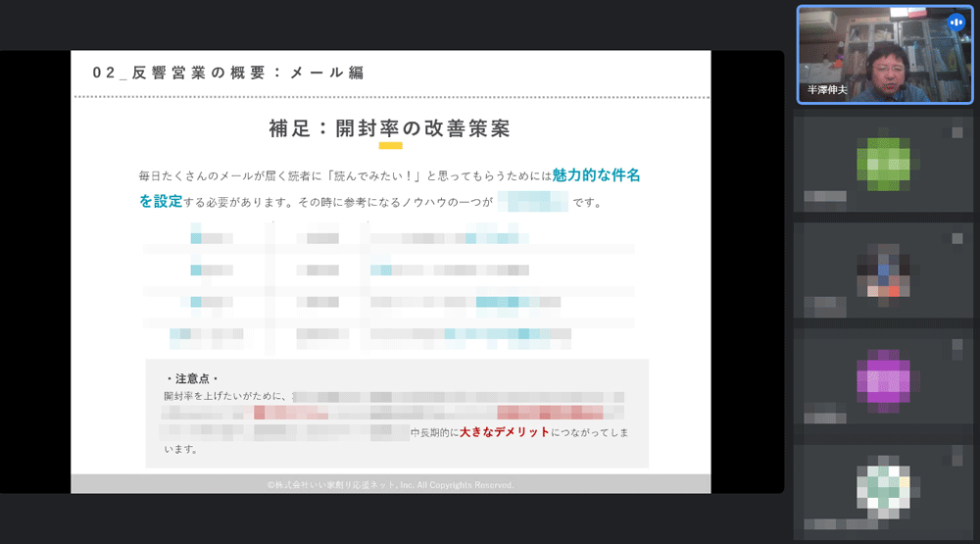Click the green circular participant avatar

tap(883, 164)
